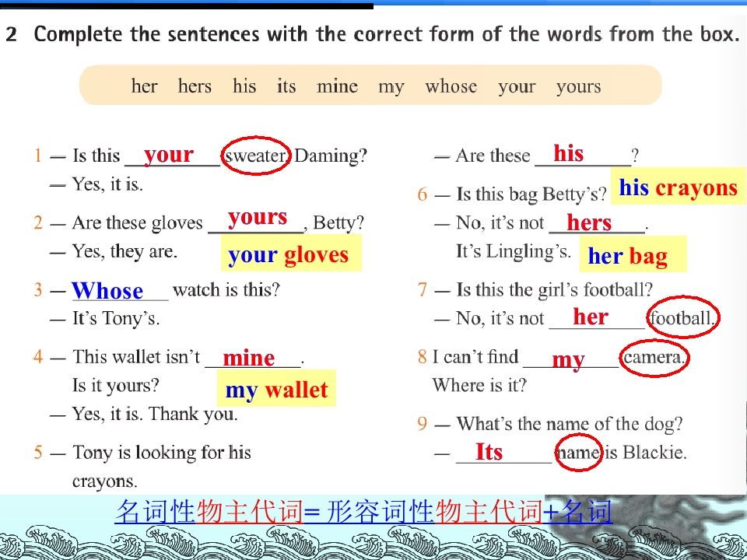Click the word "its" in the word box
Screen dimensions: 747x560
tap(286, 86)
